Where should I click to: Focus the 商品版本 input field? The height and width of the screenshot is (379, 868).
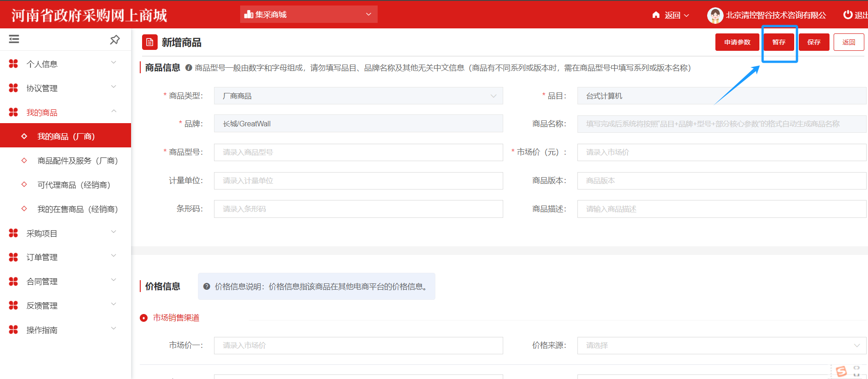click(x=722, y=181)
